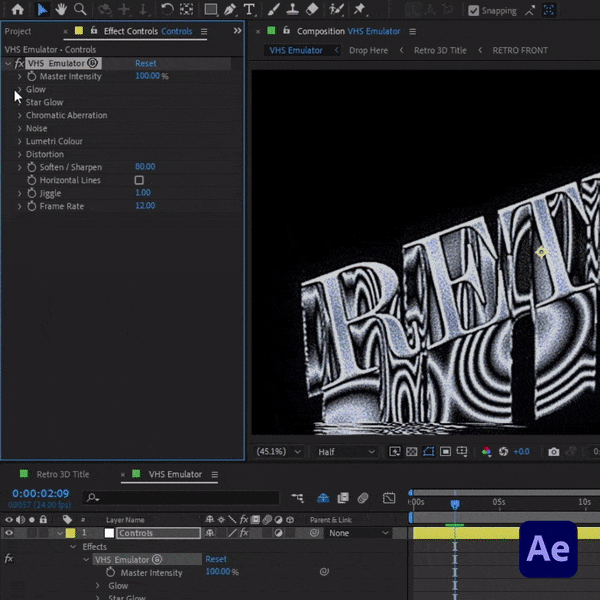Image resolution: width=600 pixels, height=600 pixels.
Task: Select the Zoom magnifier tool
Action: [x=80, y=10]
